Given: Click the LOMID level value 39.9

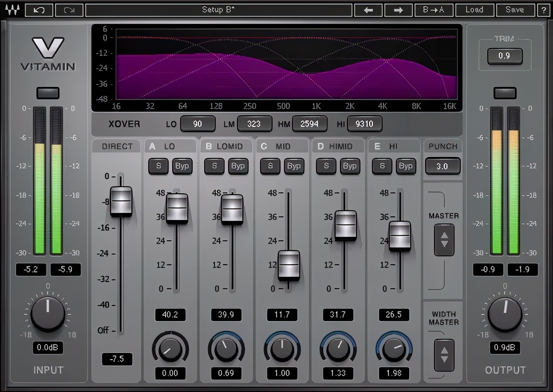Looking at the screenshot, I should (x=226, y=315).
